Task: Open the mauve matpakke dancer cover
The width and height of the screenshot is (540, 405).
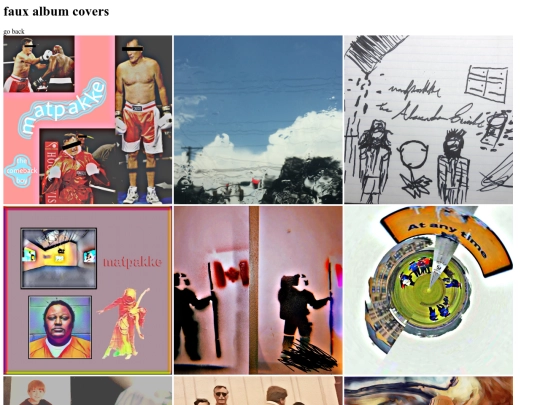Action: point(87,290)
